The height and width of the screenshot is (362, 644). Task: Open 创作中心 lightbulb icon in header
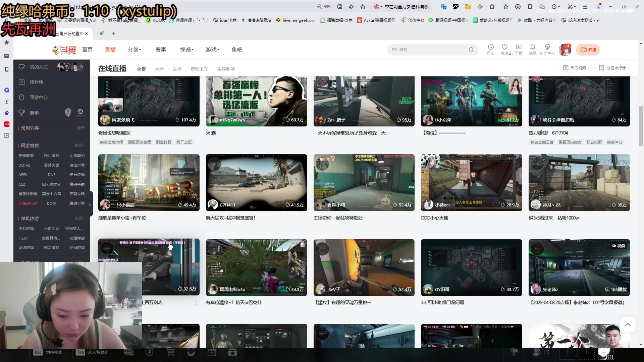coord(547,49)
